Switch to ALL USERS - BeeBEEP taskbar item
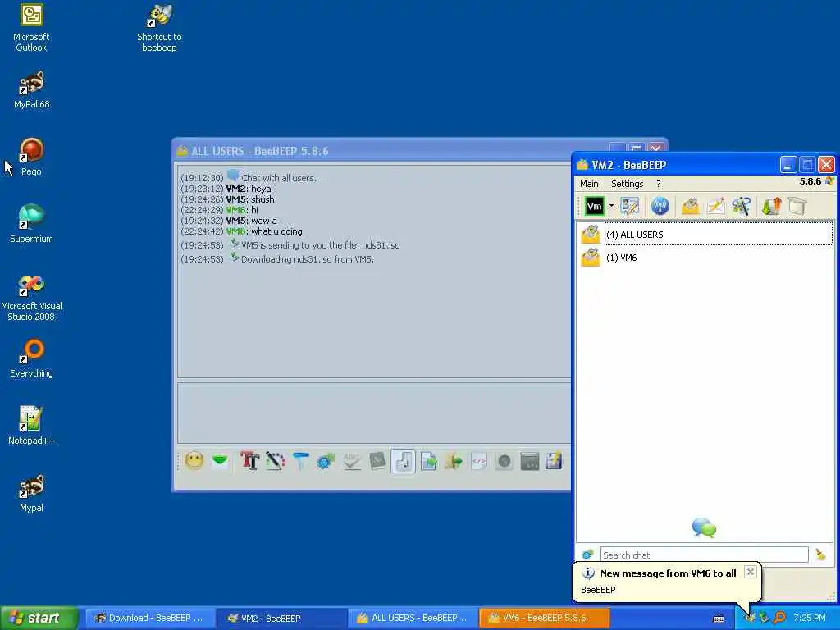This screenshot has height=630, width=840. (x=412, y=618)
